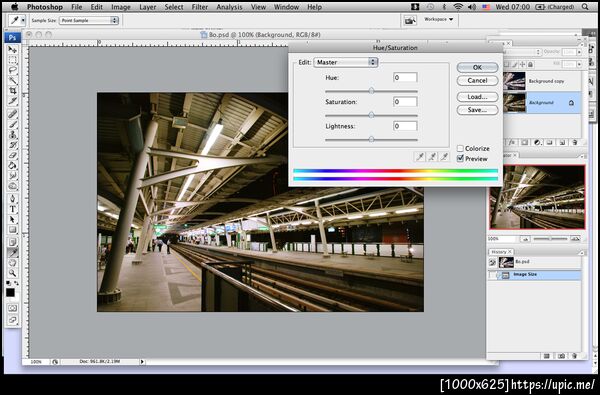Toggle lock position in Layers panel
The height and width of the screenshot is (395, 600).
pyautogui.click(x=523, y=65)
